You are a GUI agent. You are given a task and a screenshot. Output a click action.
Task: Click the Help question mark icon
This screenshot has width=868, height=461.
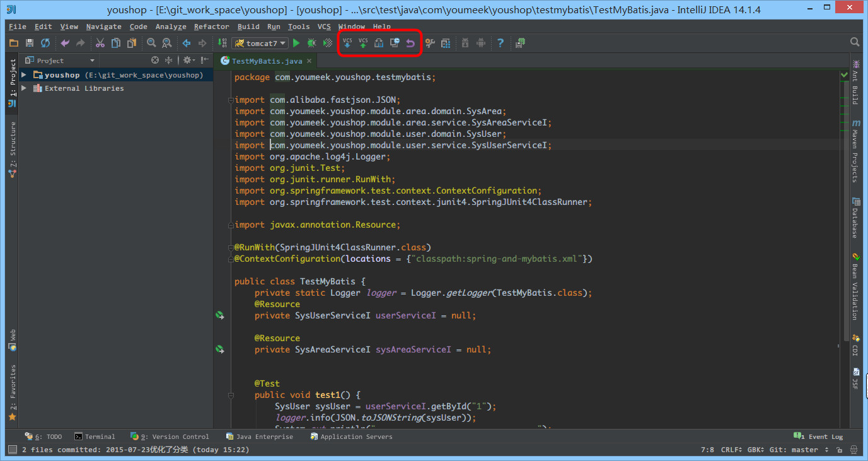coord(501,43)
